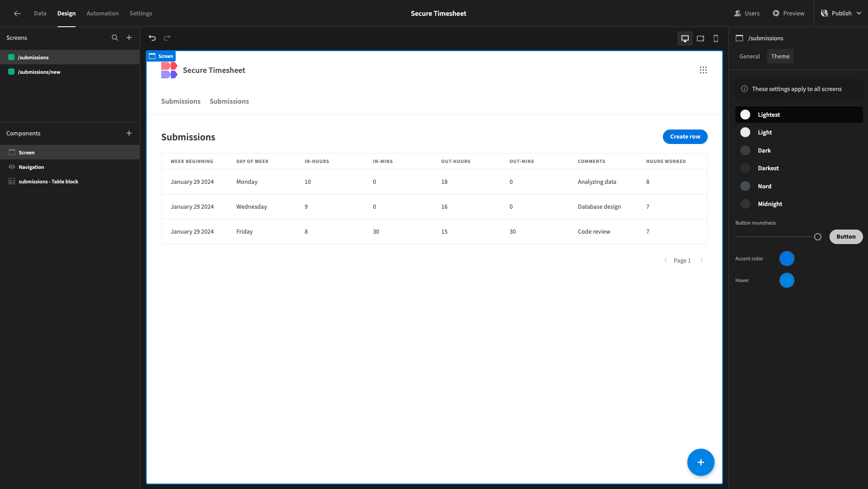The width and height of the screenshot is (868, 489).
Task: Open Users panel
Action: pos(747,14)
